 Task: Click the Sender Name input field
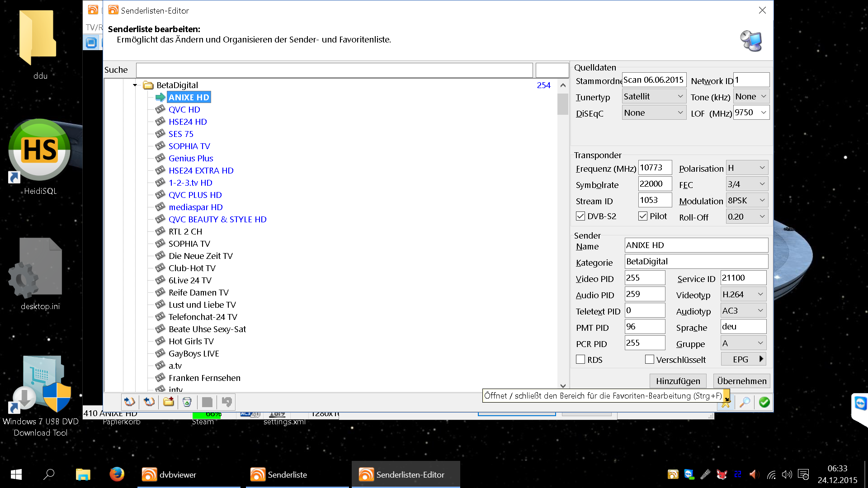[696, 245]
